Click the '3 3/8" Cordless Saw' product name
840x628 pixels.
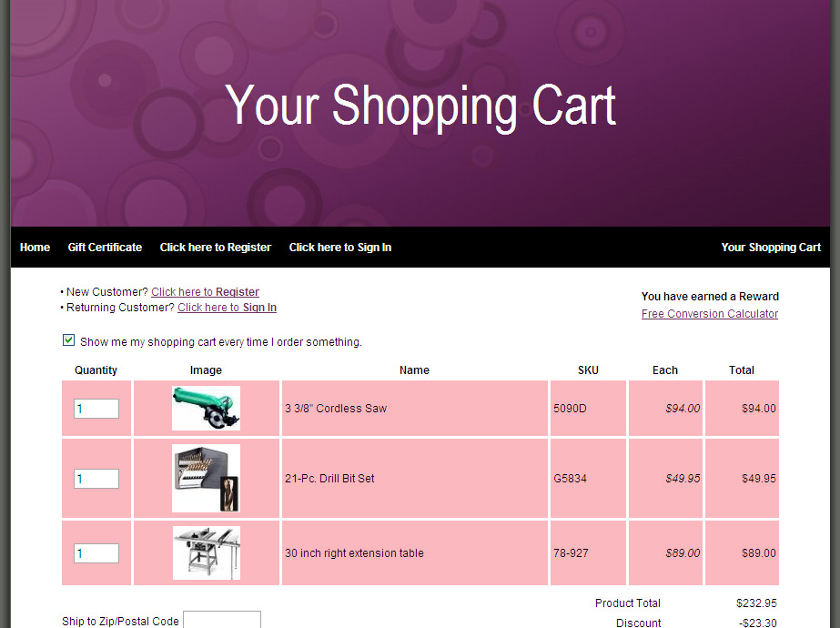336,409
